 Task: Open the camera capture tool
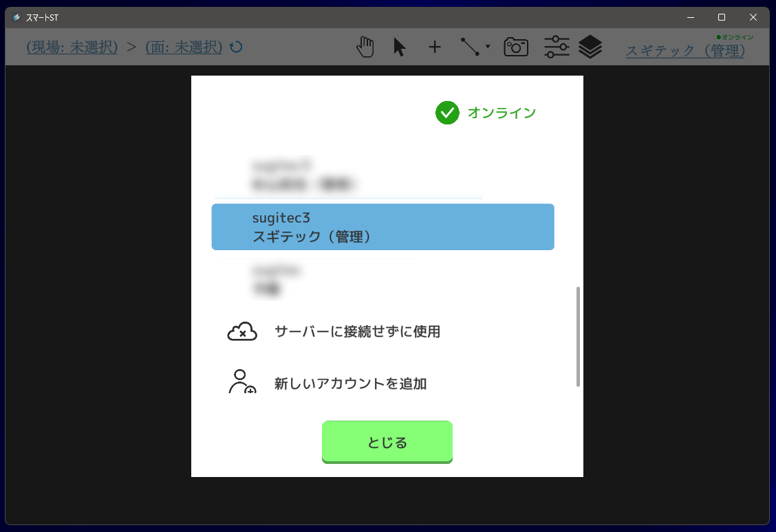[x=516, y=47]
